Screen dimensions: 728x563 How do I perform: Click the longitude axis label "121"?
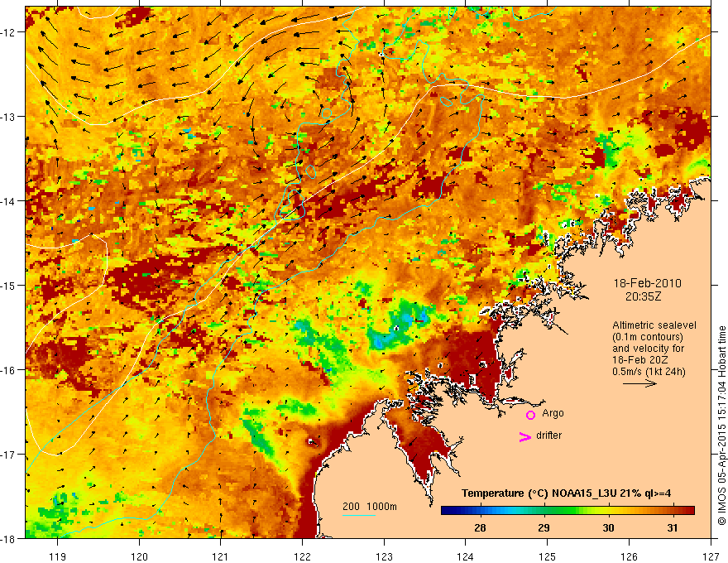tap(221, 556)
